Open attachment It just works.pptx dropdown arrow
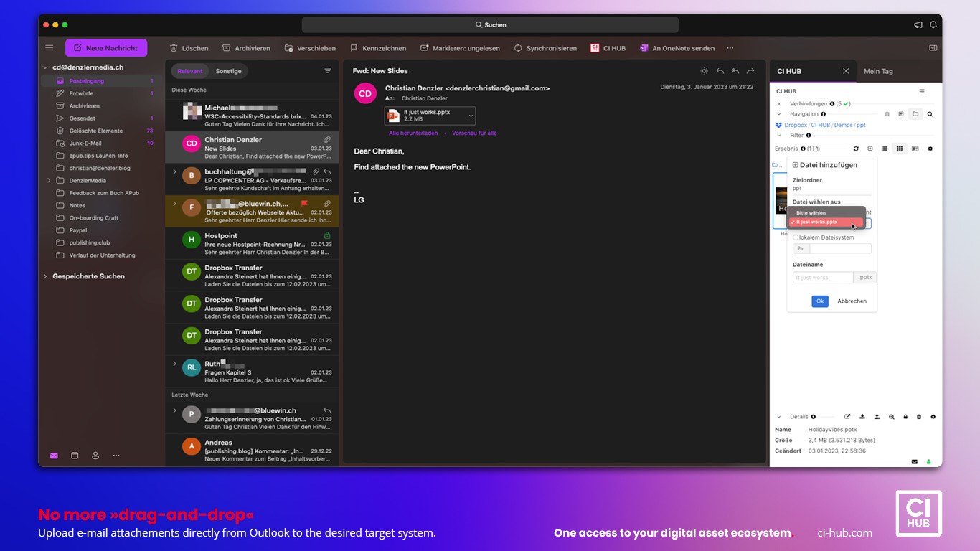 tap(471, 116)
